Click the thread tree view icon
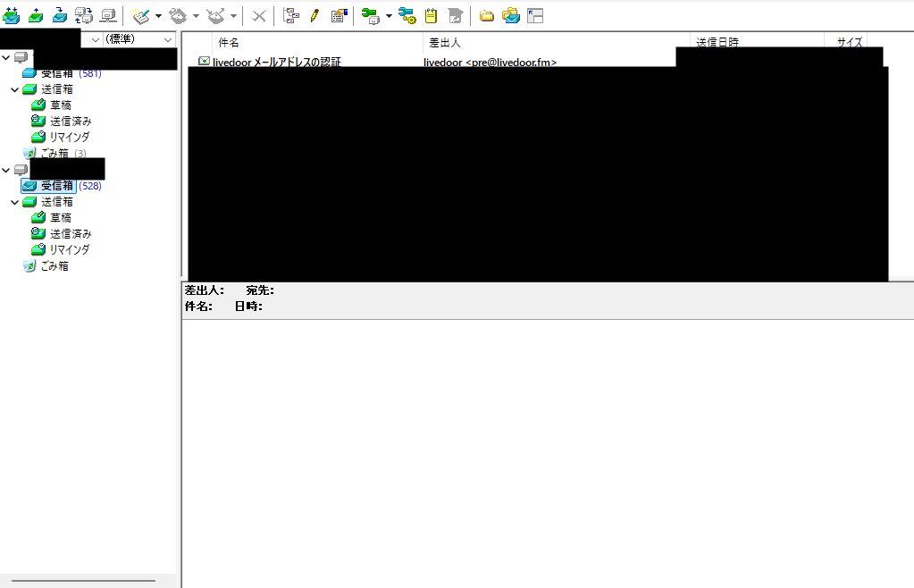 click(x=290, y=16)
